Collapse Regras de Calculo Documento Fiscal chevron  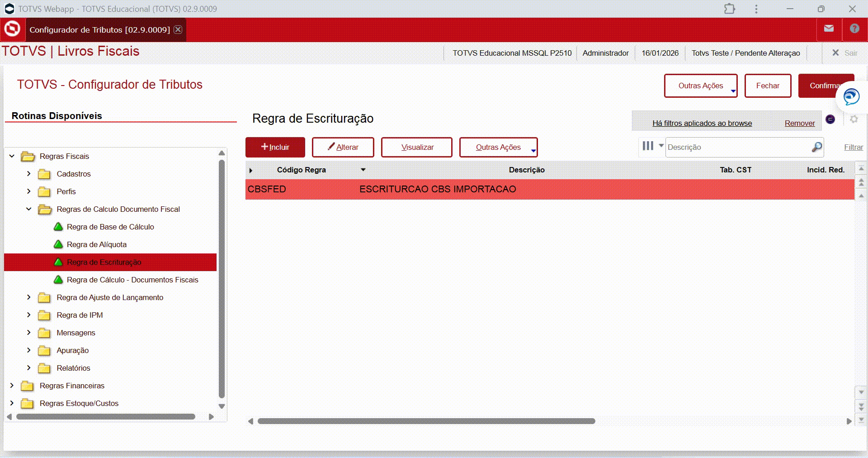[x=28, y=209]
